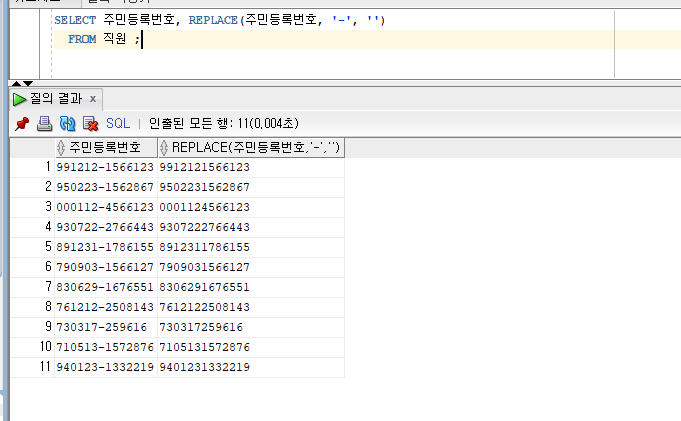This screenshot has height=421, width=681.
Task: Click the refresh query results icon
Action: pos(67,124)
